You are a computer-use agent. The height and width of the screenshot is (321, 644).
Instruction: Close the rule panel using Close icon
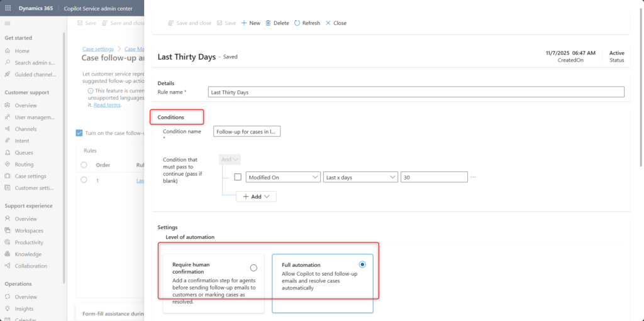[328, 23]
